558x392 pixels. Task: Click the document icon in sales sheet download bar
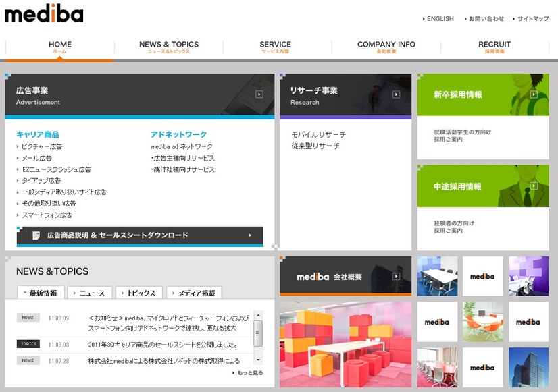(36, 235)
